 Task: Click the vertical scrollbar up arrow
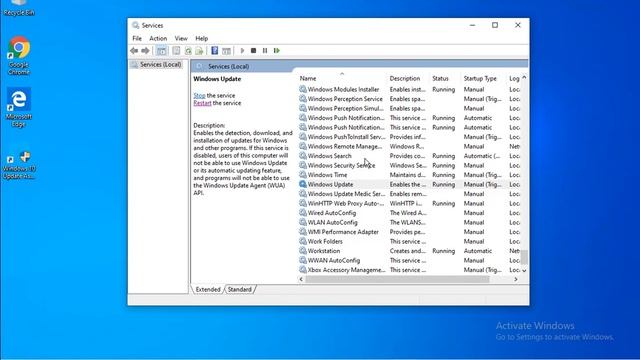(x=524, y=78)
